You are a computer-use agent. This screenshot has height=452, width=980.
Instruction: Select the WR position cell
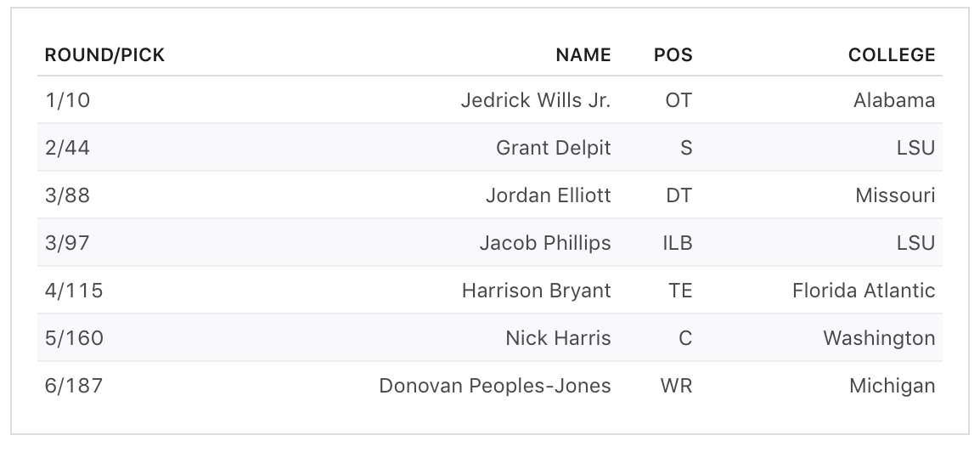(x=676, y=386)
